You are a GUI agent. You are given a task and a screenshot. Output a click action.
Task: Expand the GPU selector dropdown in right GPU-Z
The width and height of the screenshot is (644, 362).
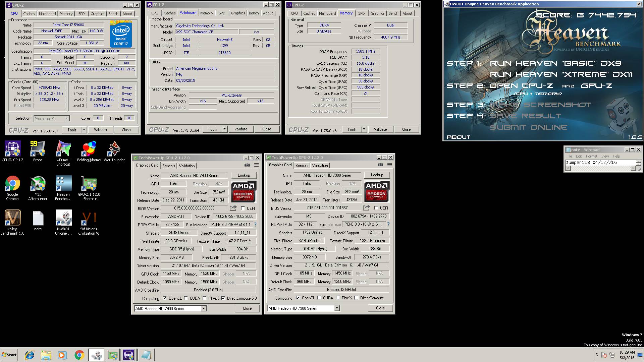[337, 308]
